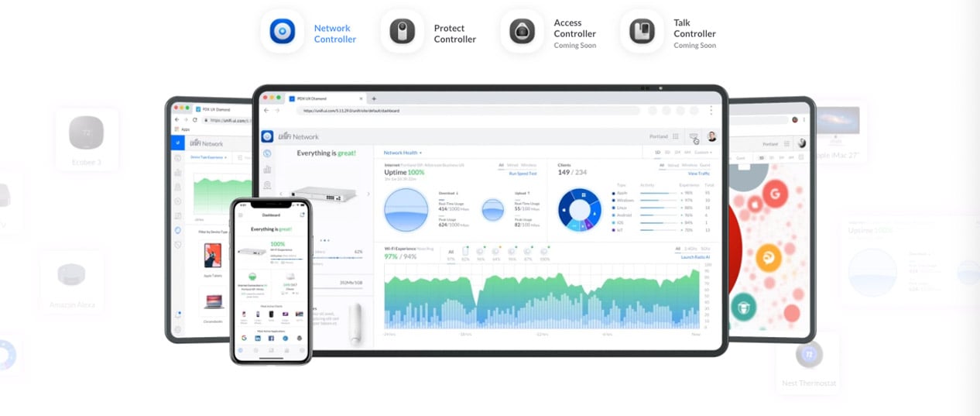Open the Protect Controller label link
The width and height of the screenshot is (980, 416).
coord(455,33)
